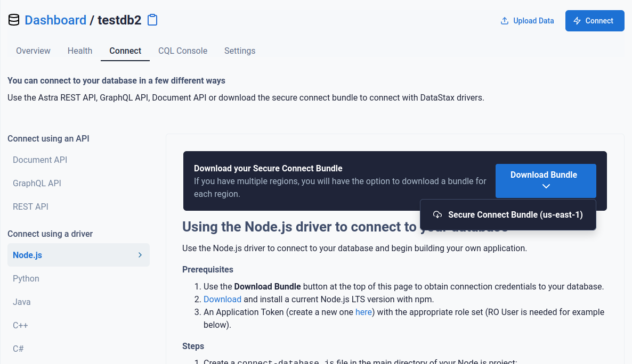This screenshot has height=364, width=632.
Task: Choose Secure Connect Bundle (us-east-1)
Action: pos(508,214)
